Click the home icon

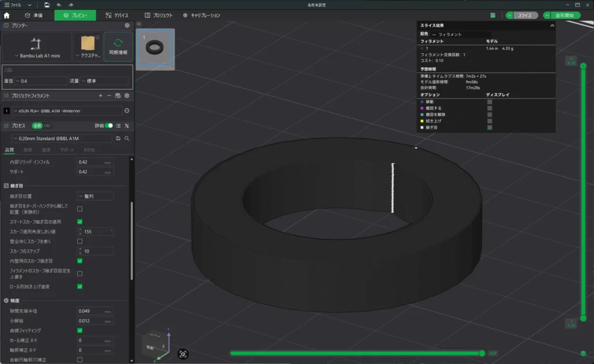[7, 15]
